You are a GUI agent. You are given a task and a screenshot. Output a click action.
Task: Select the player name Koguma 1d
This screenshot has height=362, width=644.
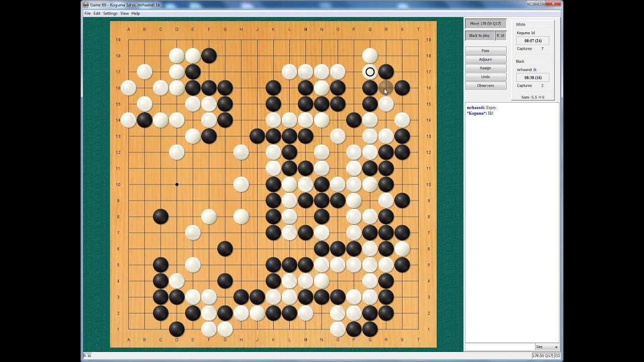[x=526, y=33]
